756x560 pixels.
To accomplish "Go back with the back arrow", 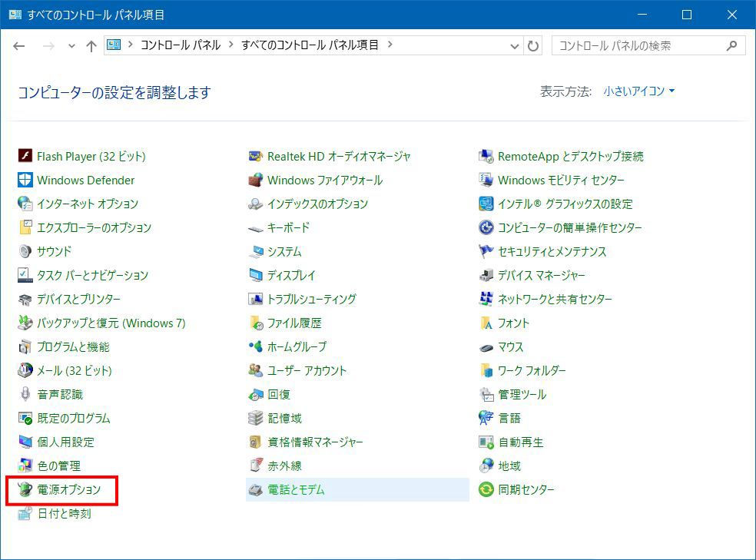I will 19,46.
